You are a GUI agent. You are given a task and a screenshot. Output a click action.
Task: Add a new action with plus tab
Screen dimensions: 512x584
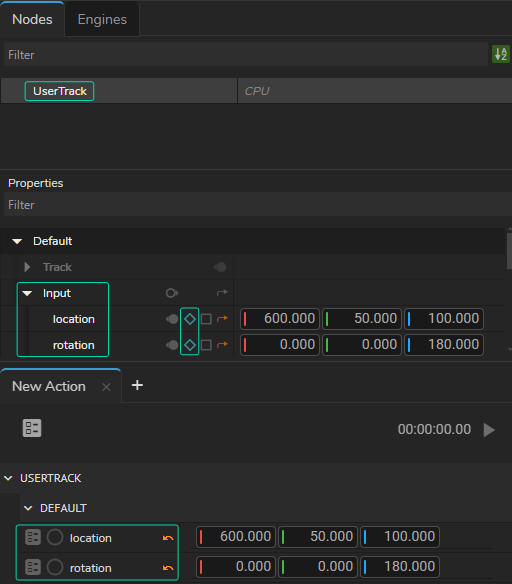pyautogui.click(x=137, y=385)
